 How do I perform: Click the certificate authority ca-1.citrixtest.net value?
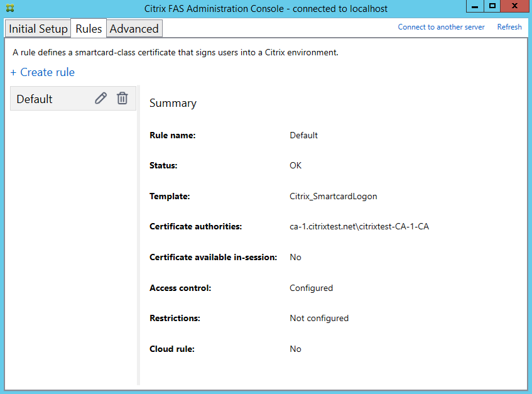tap(359, 226)
